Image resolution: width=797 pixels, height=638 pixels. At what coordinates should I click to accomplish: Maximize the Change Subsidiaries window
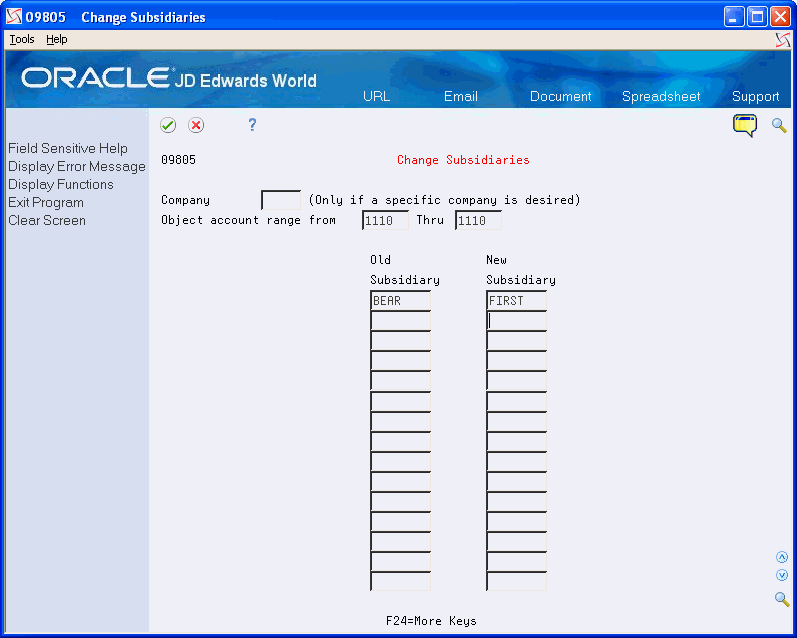[x=757, y=17]
